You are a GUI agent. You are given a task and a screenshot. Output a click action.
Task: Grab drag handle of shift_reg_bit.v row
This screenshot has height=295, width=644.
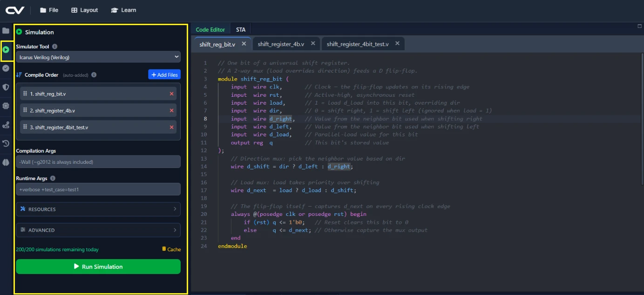point(25,94)
